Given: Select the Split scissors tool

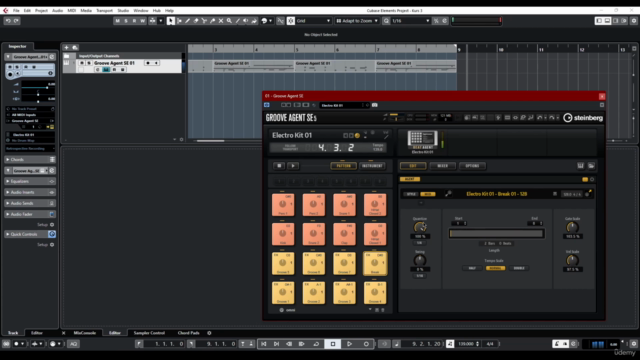Looking at the screenshot, I should (x=204, y=21).
